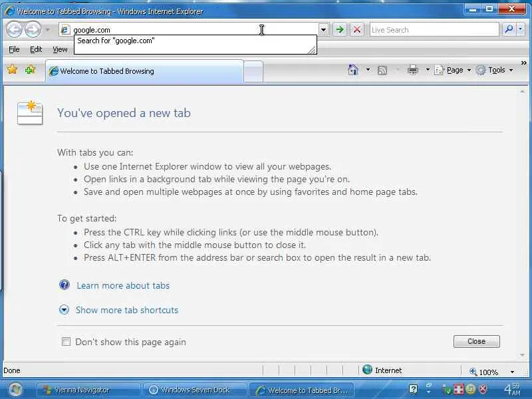Click the page scrollbar up arrow

pyautogui.click(x=522, y=92)
